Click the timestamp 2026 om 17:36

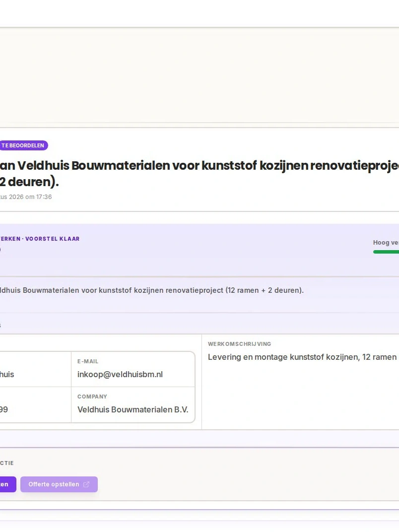30,197
